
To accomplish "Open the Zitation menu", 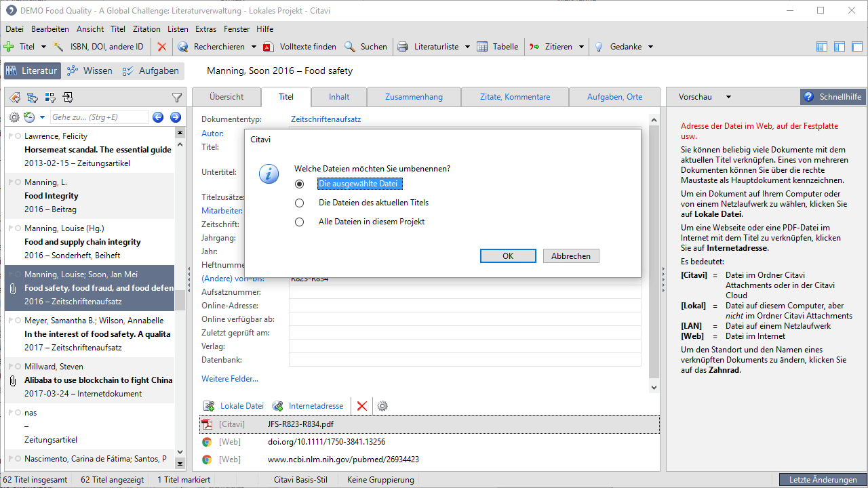I will tap(146, 29).
